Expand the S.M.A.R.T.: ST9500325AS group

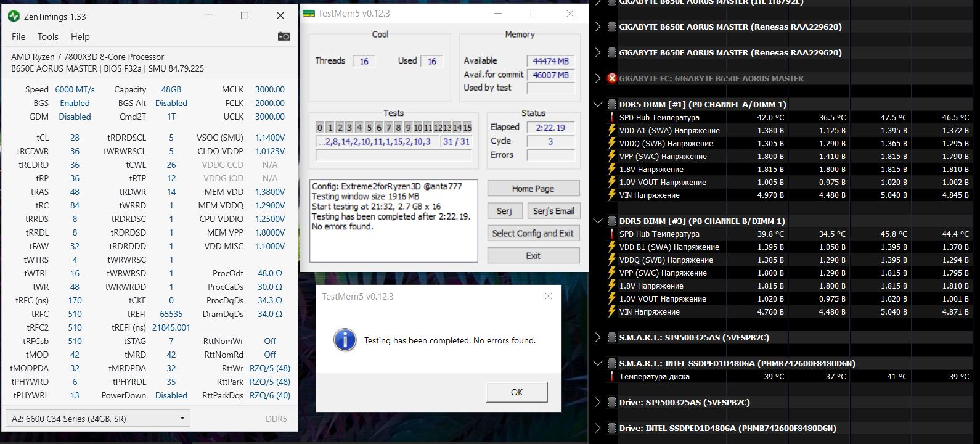click(597, 337)
